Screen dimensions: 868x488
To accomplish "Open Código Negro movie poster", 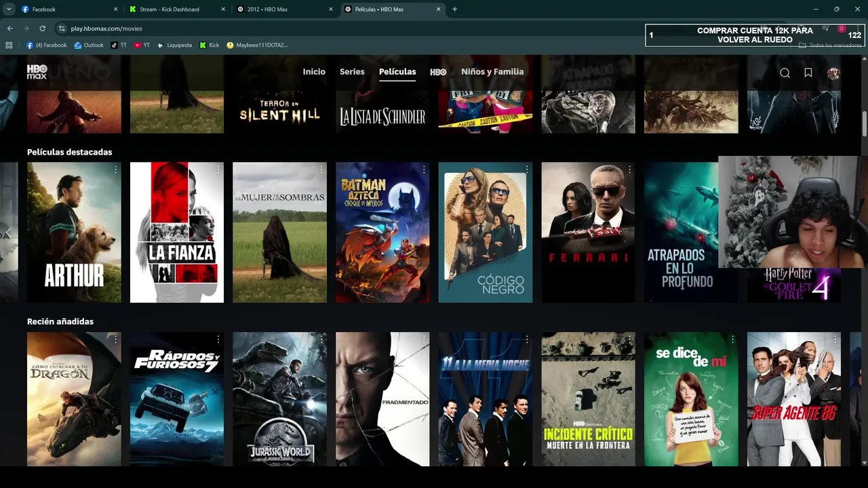I will pos(486,232).
